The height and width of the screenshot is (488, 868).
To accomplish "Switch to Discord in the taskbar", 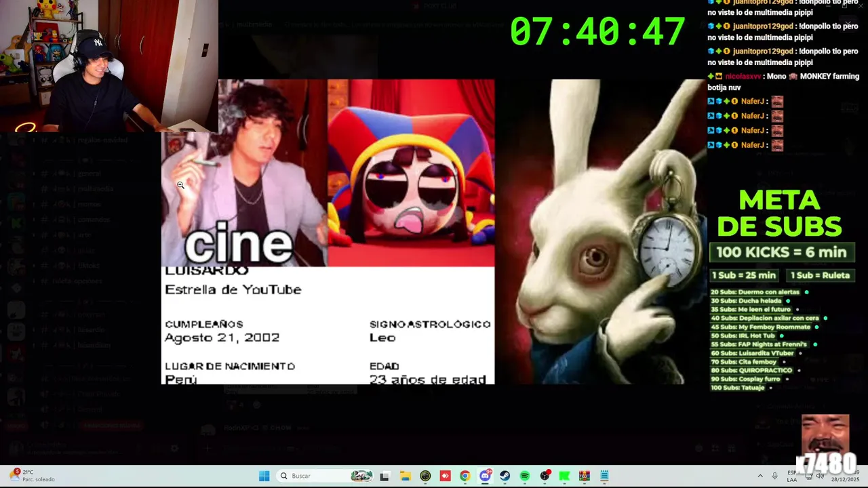I will coord(485,476).
